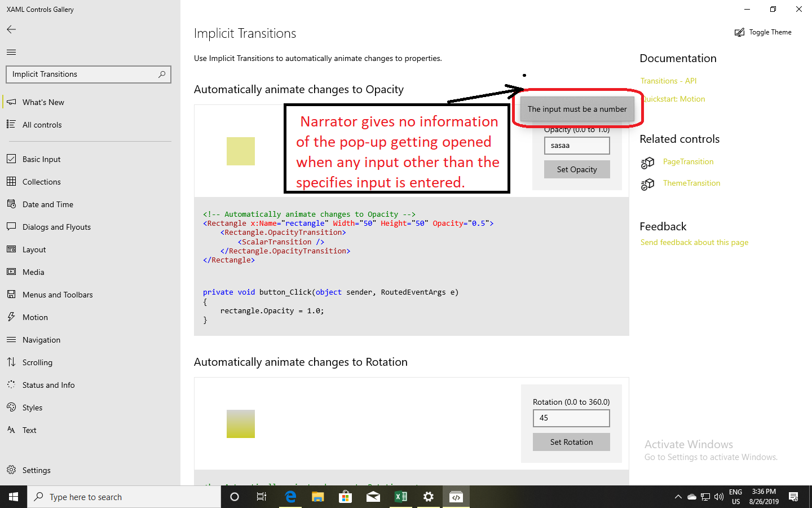
Task: Select the Dialogs and Flyouts speech bubble icon
Action: (12, 226)
